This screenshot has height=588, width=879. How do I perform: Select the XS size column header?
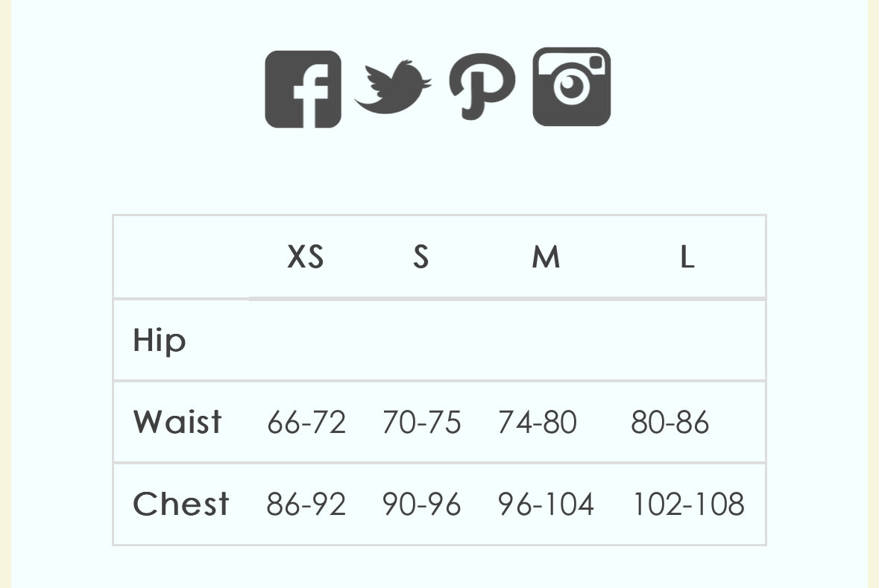tap(306, 258)
